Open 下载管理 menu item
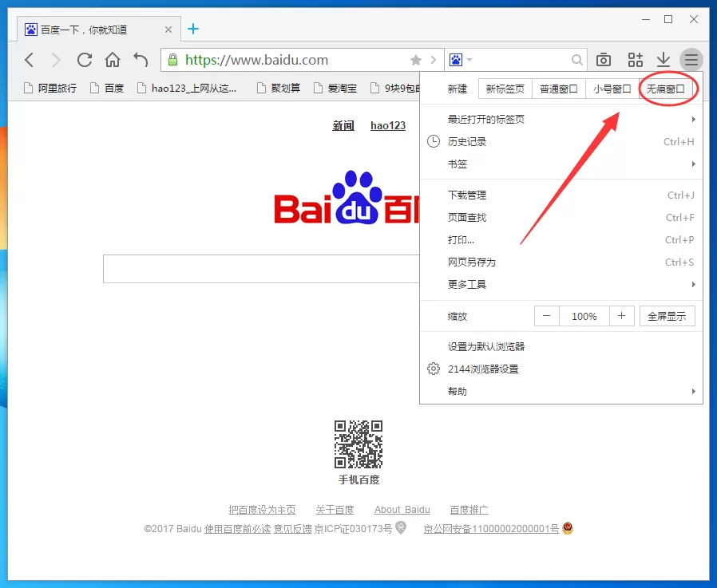 (561, 195)
